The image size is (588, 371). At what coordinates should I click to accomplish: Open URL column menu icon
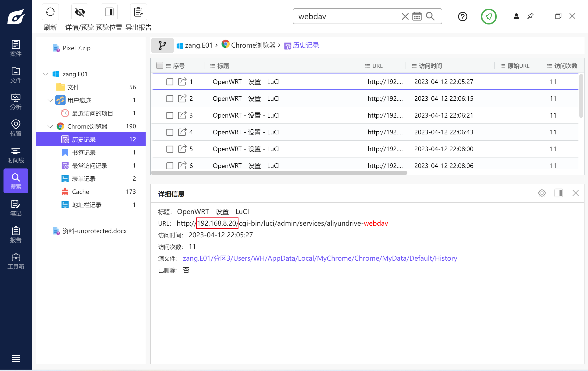click(367, 66)
